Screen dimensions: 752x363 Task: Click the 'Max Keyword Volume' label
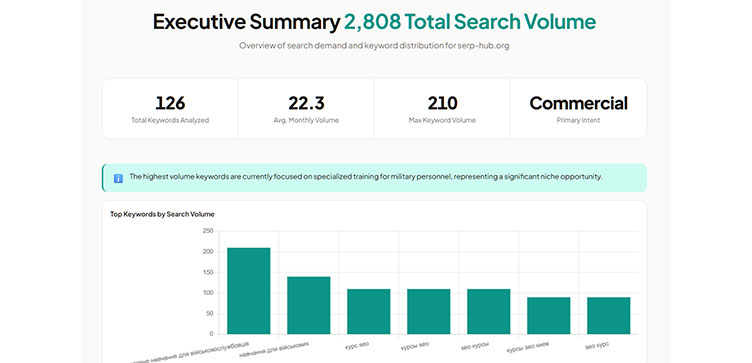pos(442,120)
